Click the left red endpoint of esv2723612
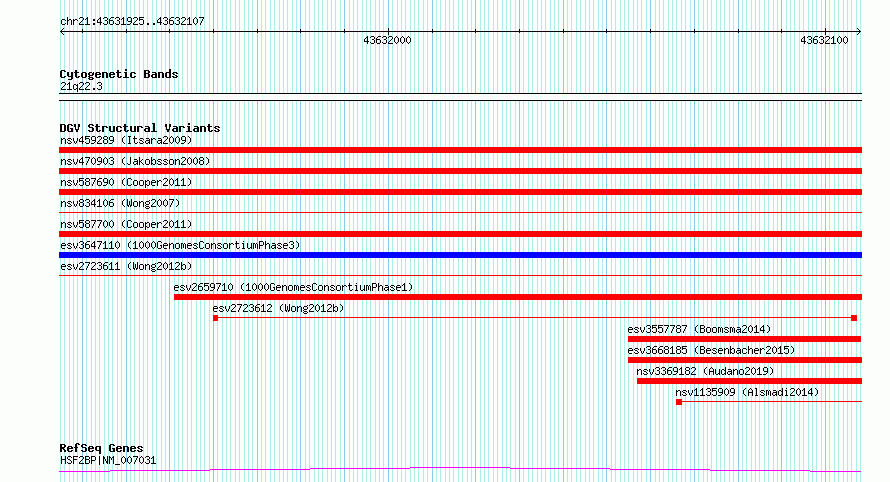 point(216,318)
